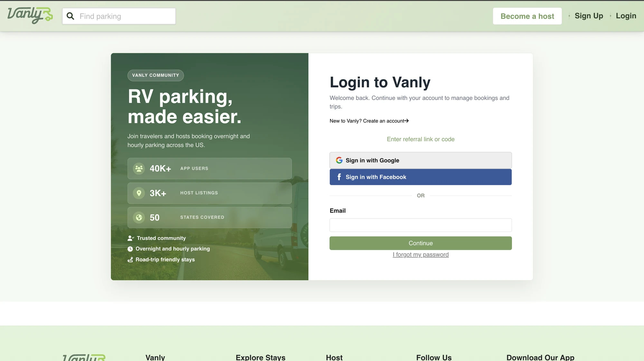
Task: Open Enter referral link or code
Action: (421, 139)
